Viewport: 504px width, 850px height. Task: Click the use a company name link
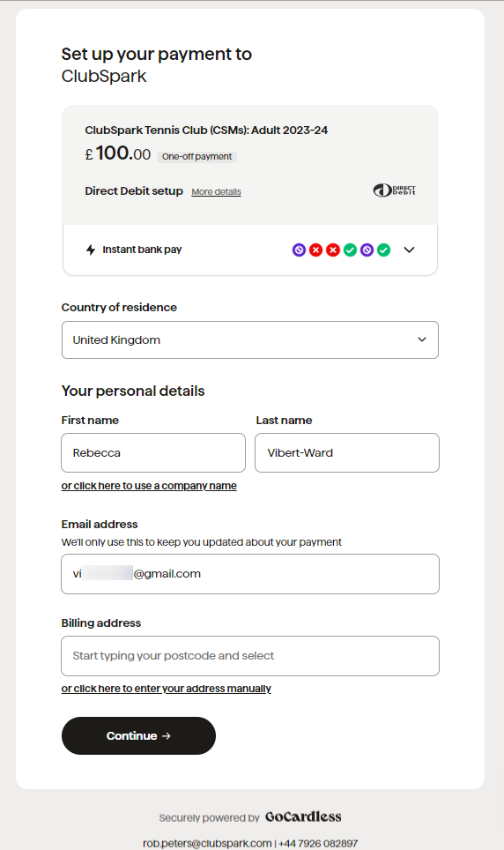coord(149,486)
